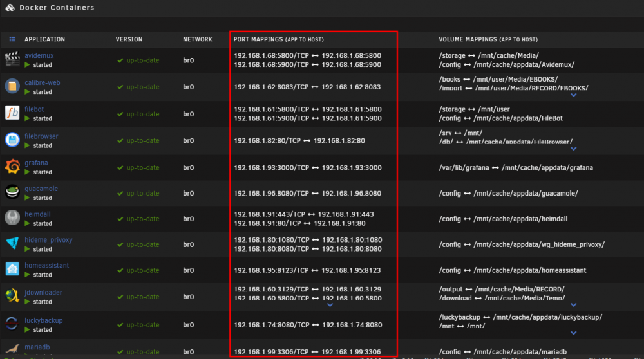Viewport: 644px width, 359px height.
Task: Click the green check icon in filebot row
Action: (x=120, y=114)
